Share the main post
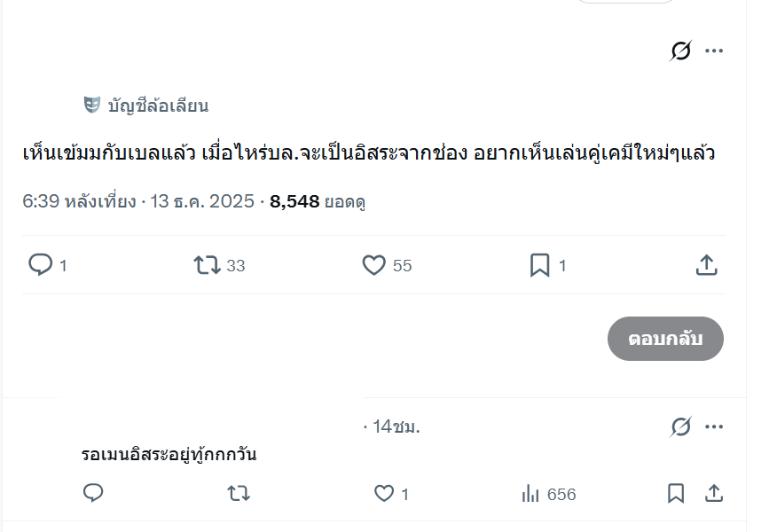This screenshot has width=777, height=532. point(706,265)
